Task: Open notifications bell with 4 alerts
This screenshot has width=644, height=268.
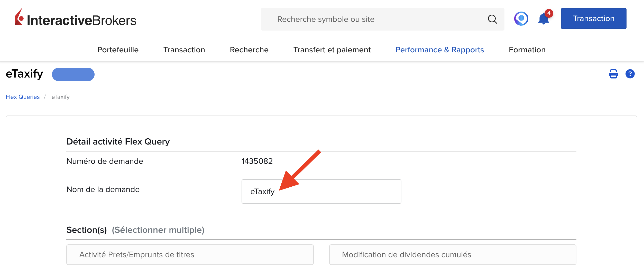Action: click(544, 18)
